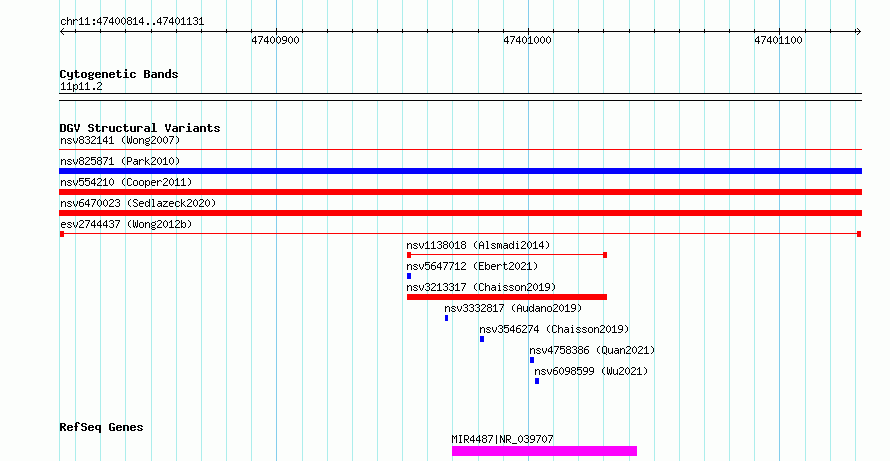
Task: Click the nsv3213317 (Chaisson2019) label
Action: pyautogui.click(x=481, y=287)
